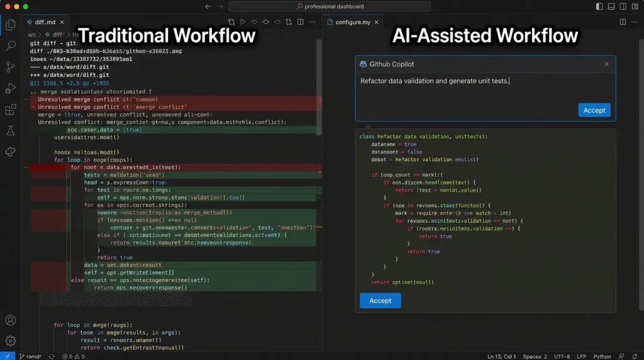This screenshot has width=644, height=360.
Task: Click the Run play icon in editor toolbar
Action: point(243,22)
